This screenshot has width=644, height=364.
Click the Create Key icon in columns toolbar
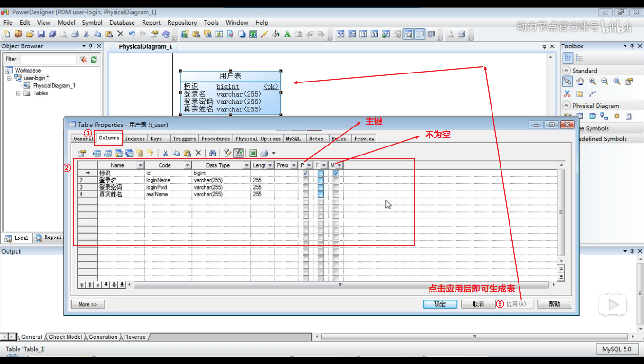[150, 153]
